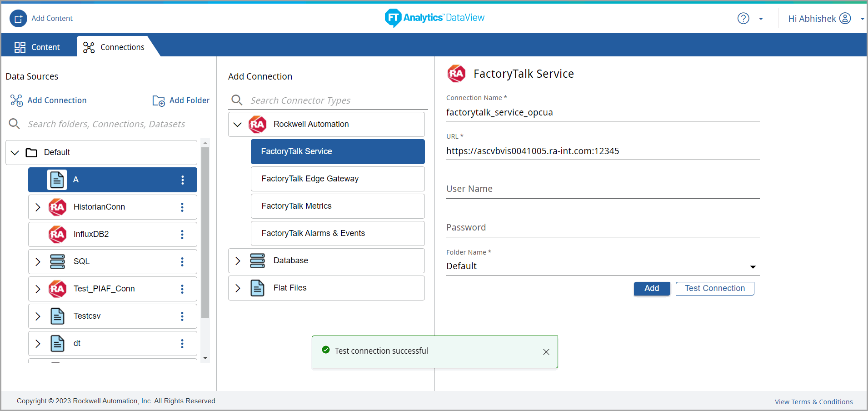This screenshot has height=411, width=868.
Task: Open View Terms & Conditions link
Action: 813,401
